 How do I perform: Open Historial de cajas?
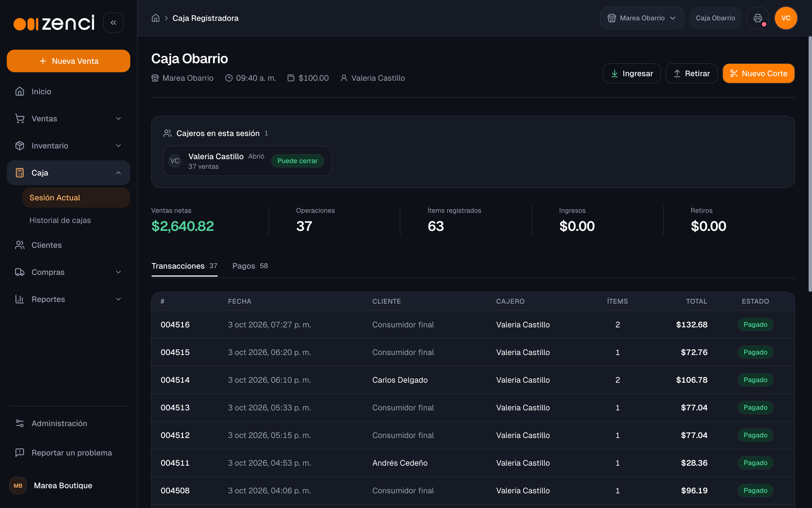coord(60,220)
